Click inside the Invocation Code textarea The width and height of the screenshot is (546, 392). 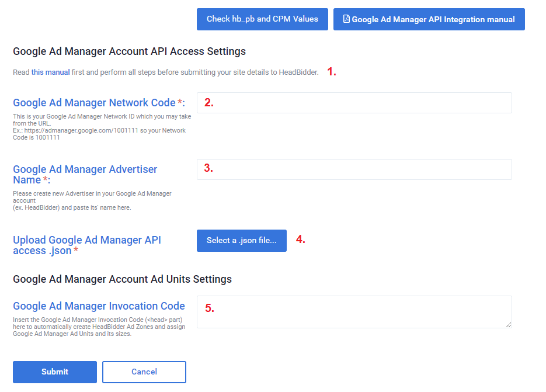(354, 311)
